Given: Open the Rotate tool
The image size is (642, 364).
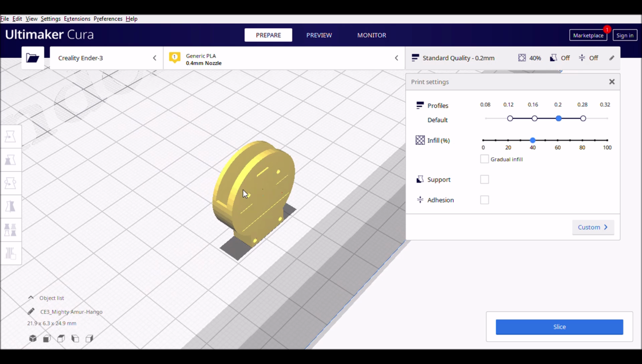Looking at the screenshot, I should point(11,183).
